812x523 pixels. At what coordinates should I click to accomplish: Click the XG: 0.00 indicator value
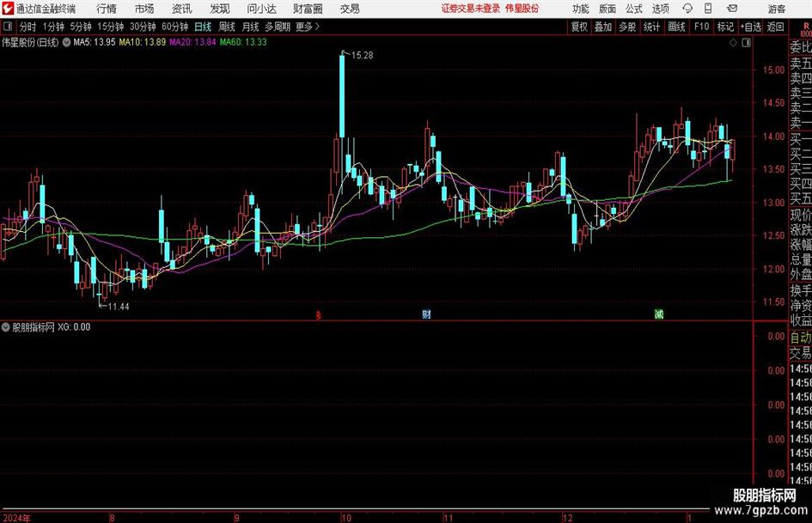[74, 327]
